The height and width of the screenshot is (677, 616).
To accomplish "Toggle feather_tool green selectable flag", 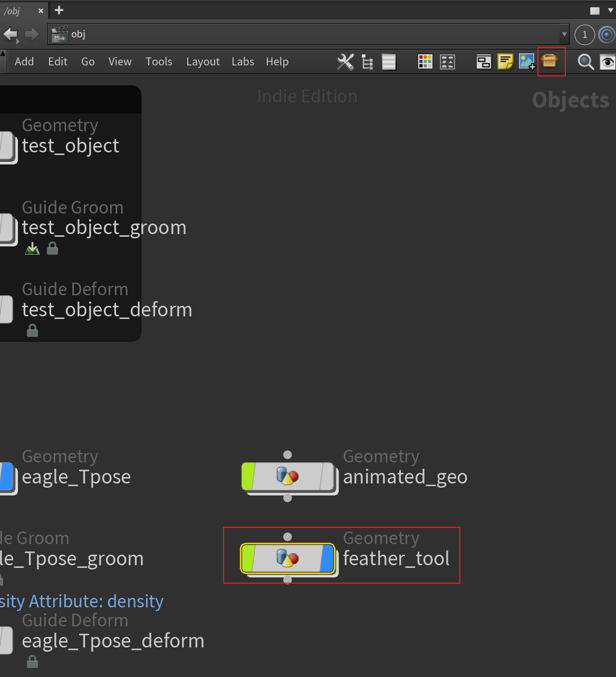I will click(248, 558).
